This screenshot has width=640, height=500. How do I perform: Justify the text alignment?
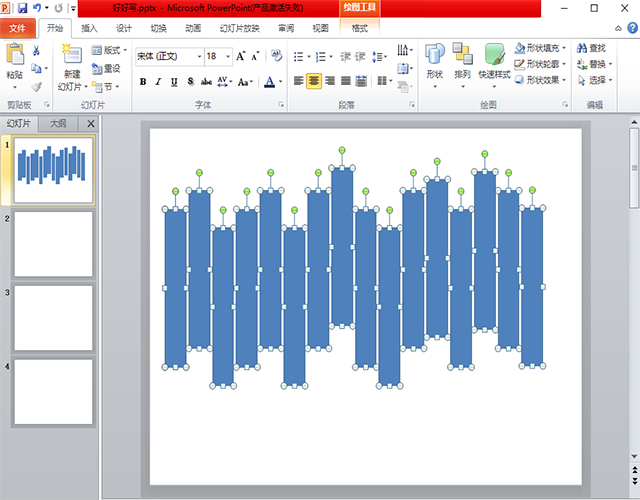(x=346, y=81)
